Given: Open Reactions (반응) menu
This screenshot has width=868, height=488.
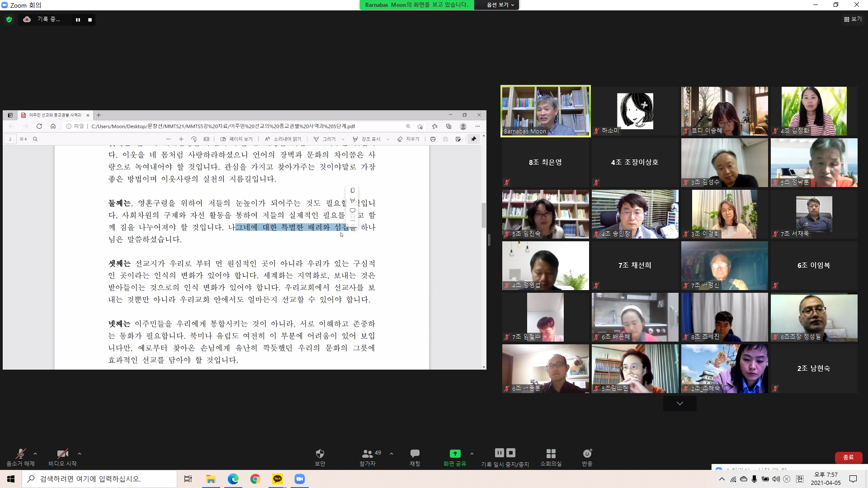Looking at the screenshot, I should coord(587,454).
